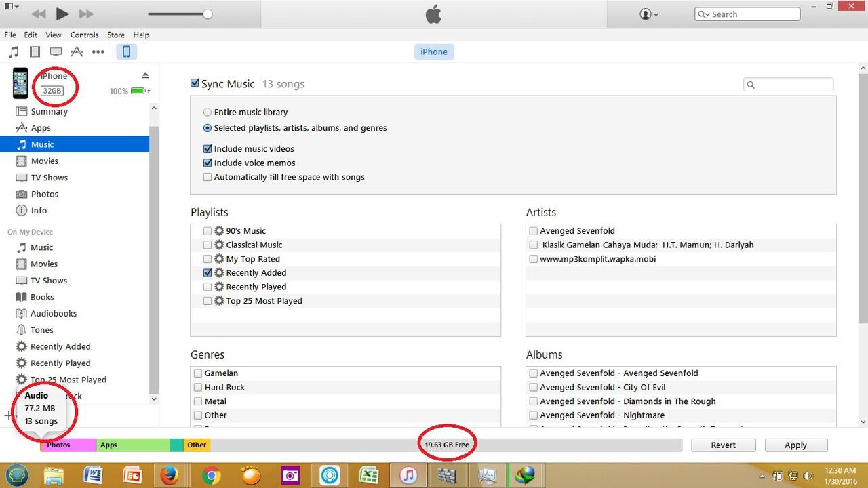Toggle the Sync Music checkbox

[x=195, y=83]
